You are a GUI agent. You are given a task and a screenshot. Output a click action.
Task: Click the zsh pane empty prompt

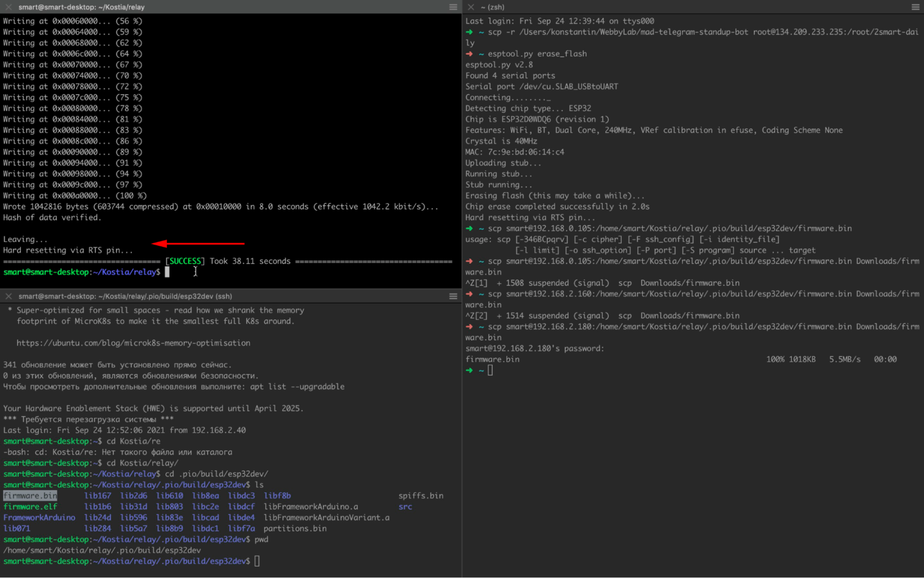pos(479,370)
